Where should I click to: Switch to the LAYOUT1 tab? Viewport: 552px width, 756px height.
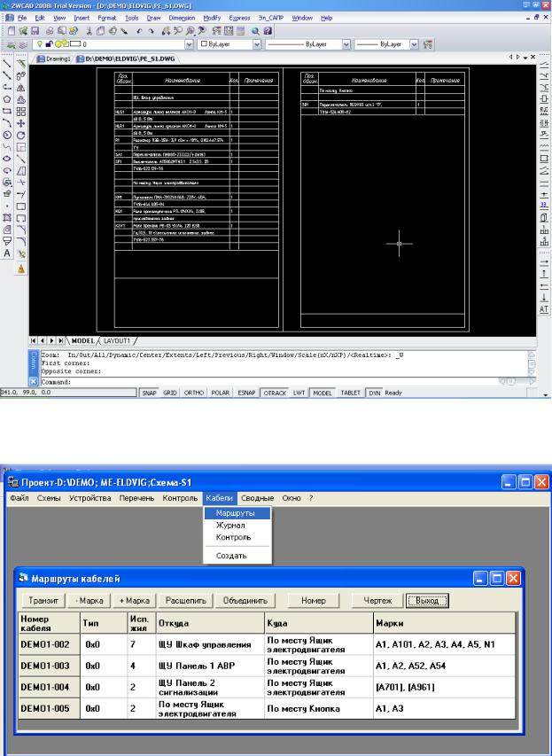[x=117, y=340]
